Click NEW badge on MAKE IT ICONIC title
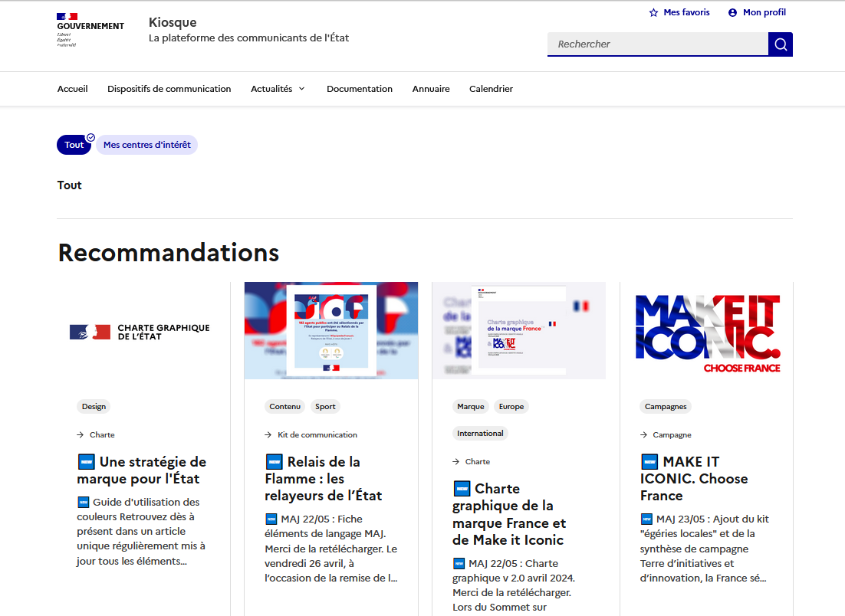Viewport: 845px width, 616px height. [x=649, y=462]
